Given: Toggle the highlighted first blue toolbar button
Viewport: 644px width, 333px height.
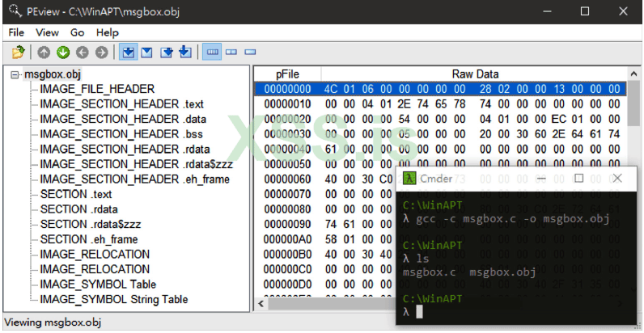Looking at the screenshot, I should coord(128,53).
